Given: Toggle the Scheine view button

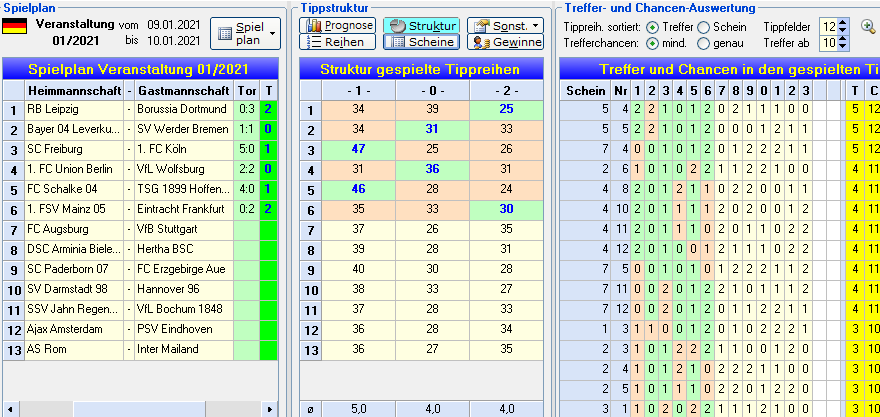Looking at the screenshot, I should pos(421,42).
